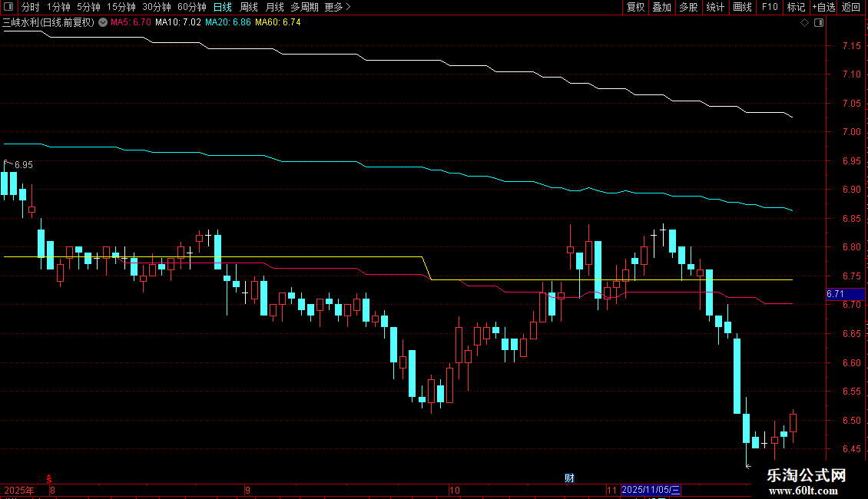Click the low-point arrow marker near 6.42

748,466
